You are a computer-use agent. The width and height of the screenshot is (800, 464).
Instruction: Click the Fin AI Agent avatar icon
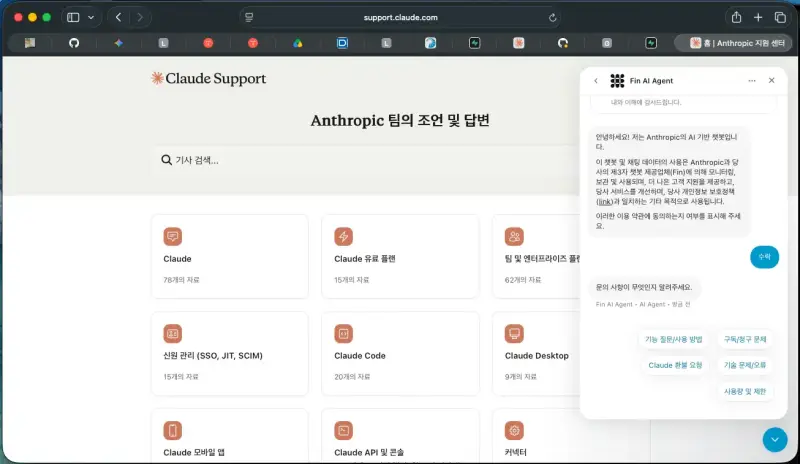tap(617, 81)
